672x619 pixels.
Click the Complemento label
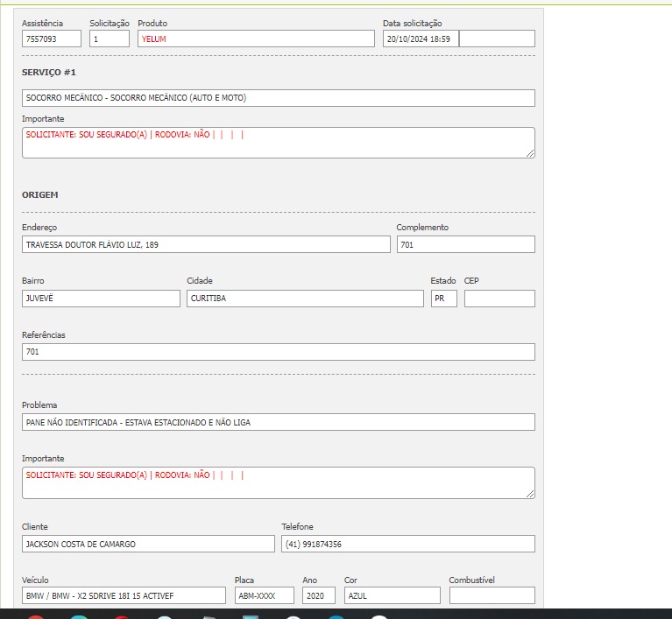[x=422, y=228]
